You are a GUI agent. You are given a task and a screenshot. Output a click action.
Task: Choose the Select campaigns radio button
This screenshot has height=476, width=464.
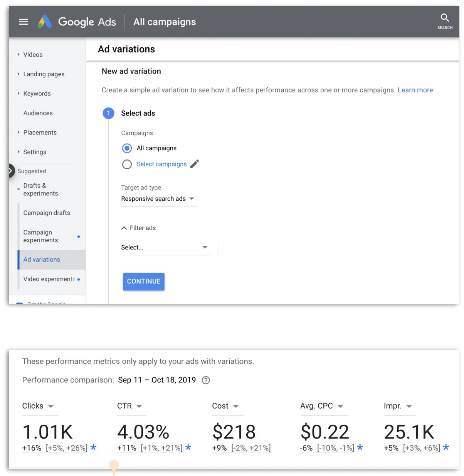click(x=127, y=164)
